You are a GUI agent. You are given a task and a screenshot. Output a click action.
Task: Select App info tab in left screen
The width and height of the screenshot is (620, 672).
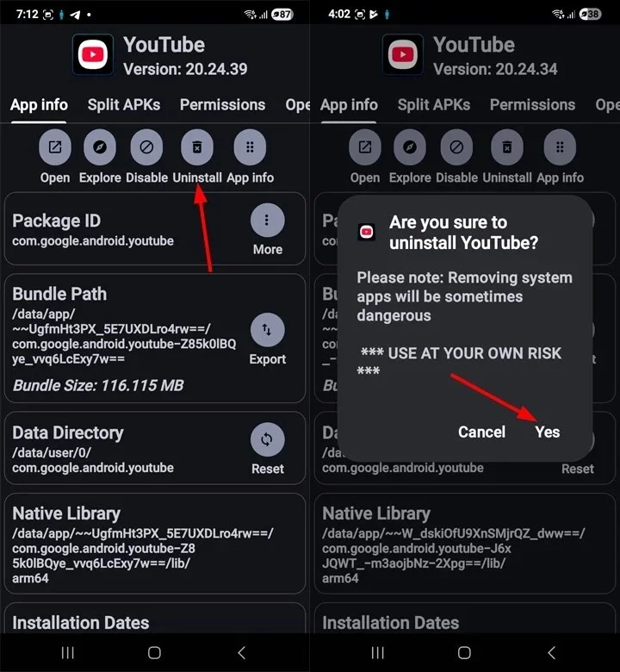coord(39,105)
